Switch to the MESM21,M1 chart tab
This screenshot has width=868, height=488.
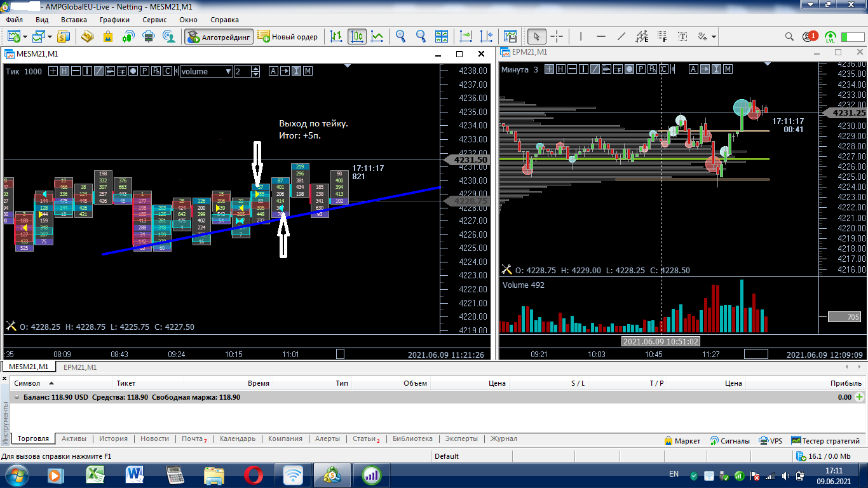tap(29, 367)
